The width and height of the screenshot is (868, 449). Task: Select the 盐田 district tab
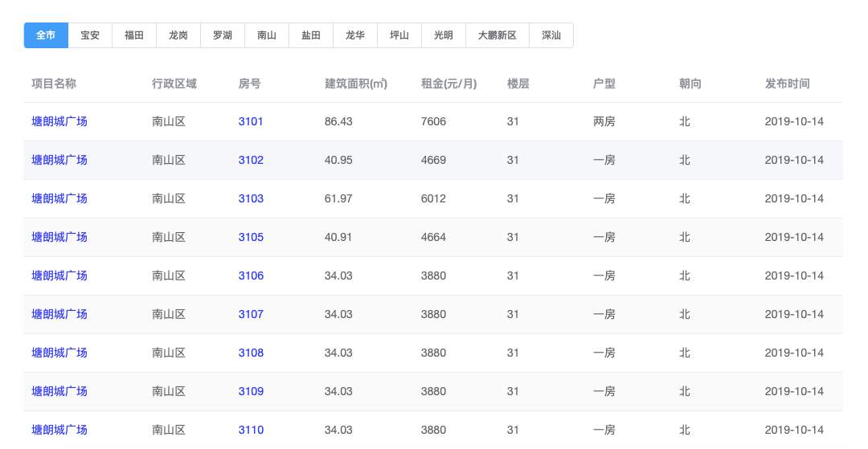click(311, 35)
